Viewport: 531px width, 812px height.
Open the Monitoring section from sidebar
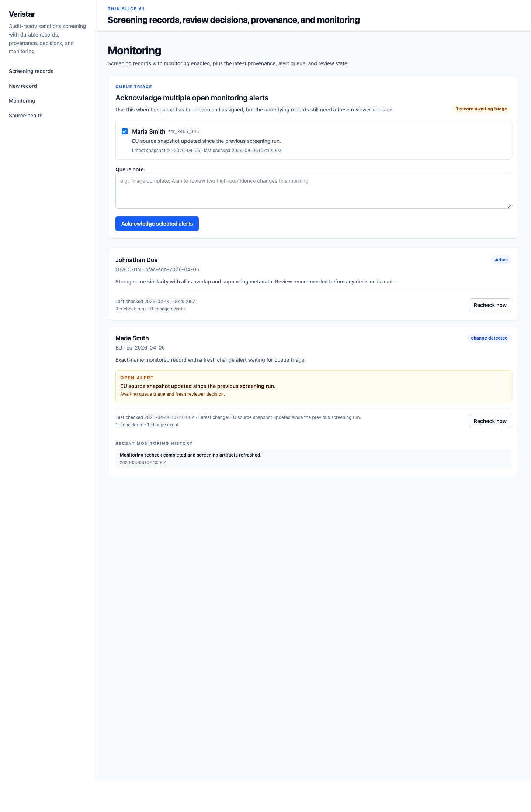[x=22, y=101]
